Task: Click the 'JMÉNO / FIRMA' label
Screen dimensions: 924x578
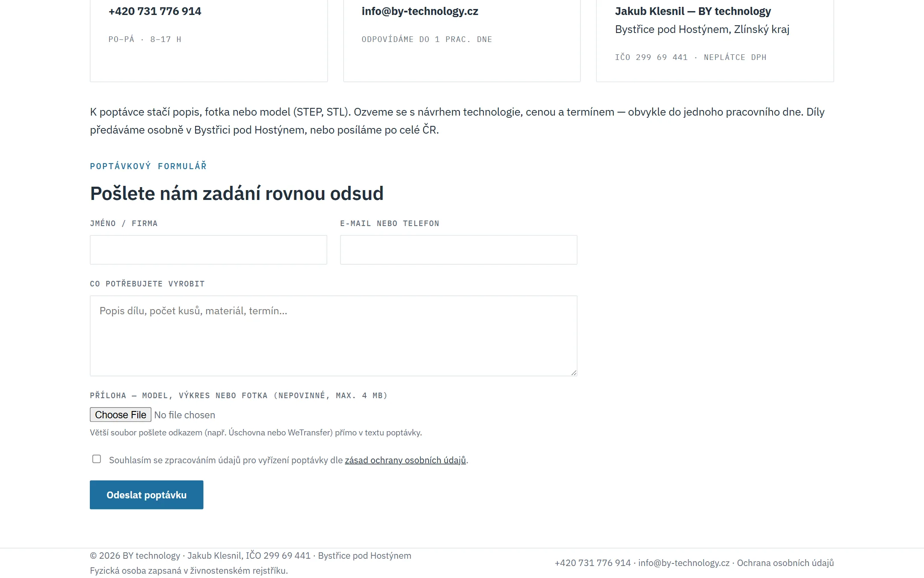Action: [124, 223]
